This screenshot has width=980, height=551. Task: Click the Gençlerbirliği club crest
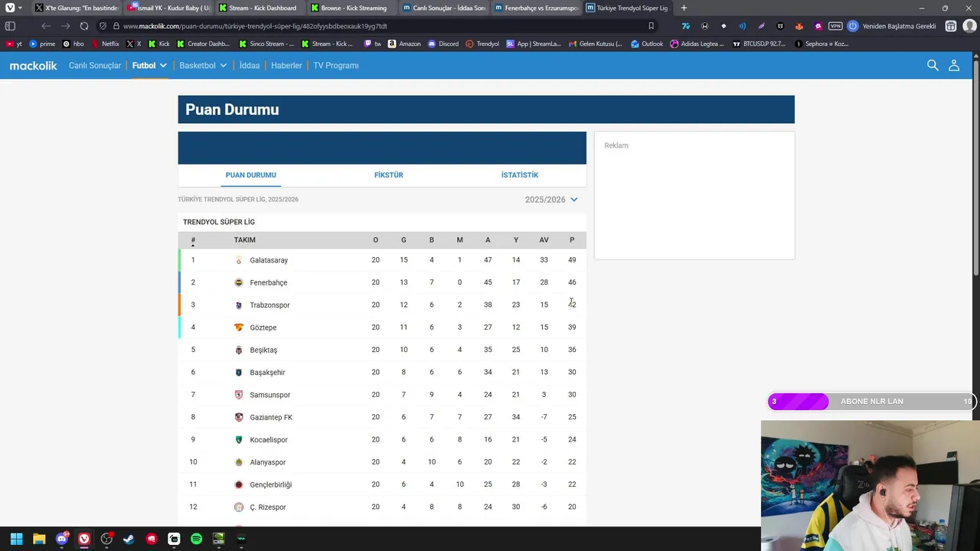tap(239, 484)
